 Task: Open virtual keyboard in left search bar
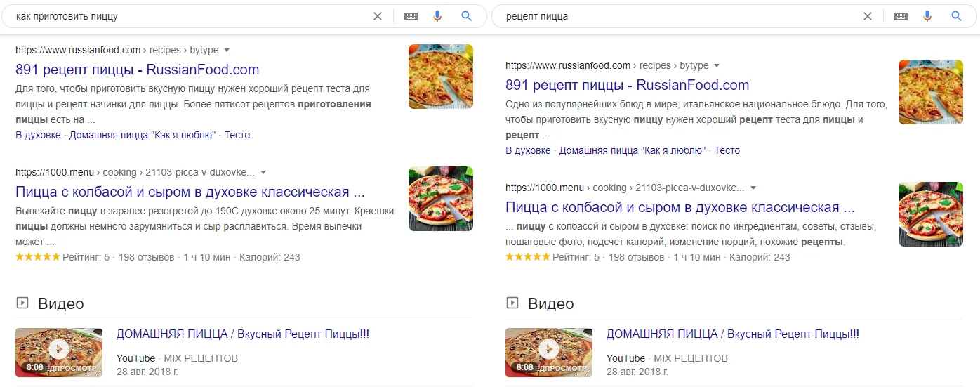coord(411,16)
